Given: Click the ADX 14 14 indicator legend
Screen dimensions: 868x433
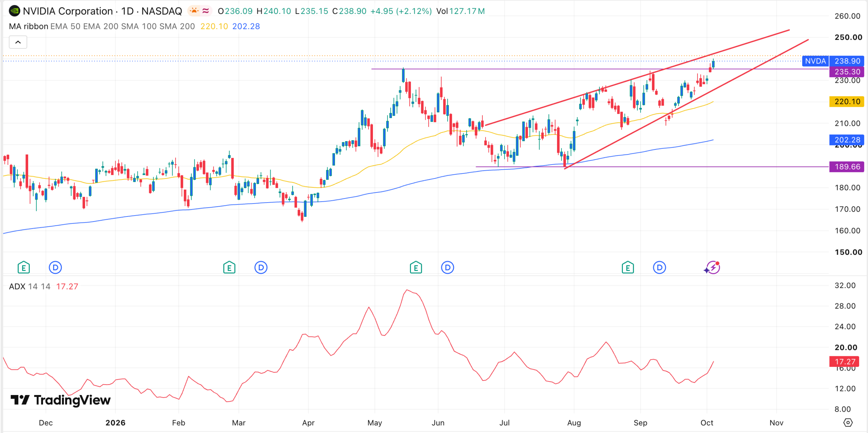Looking at the screenshot, I should (x=29, y=286).
